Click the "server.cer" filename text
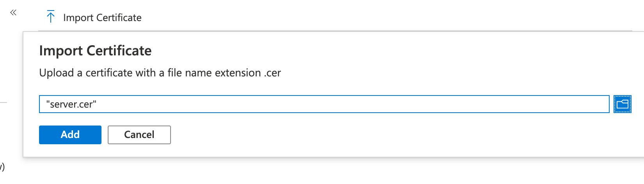 click(71, 104)
